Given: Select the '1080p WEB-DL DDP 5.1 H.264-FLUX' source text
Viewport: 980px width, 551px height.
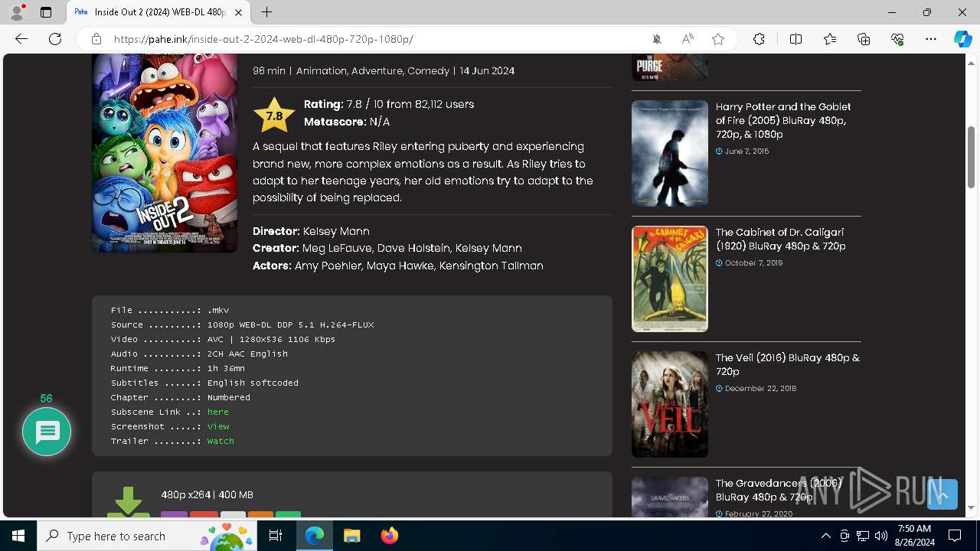Looking at the screenshot, I should (x=291, y=324).
